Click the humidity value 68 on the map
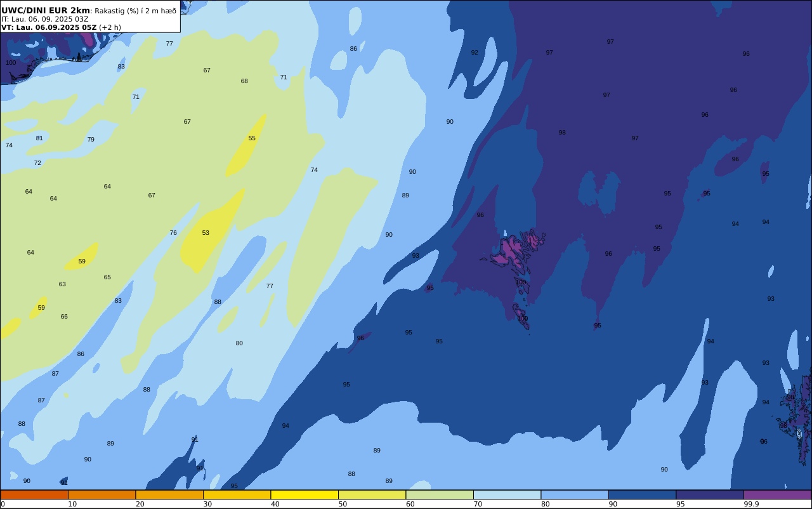Image resolution: width=812 pixels, height=509 pixels. pyautogui.click(x=244, y=81)
